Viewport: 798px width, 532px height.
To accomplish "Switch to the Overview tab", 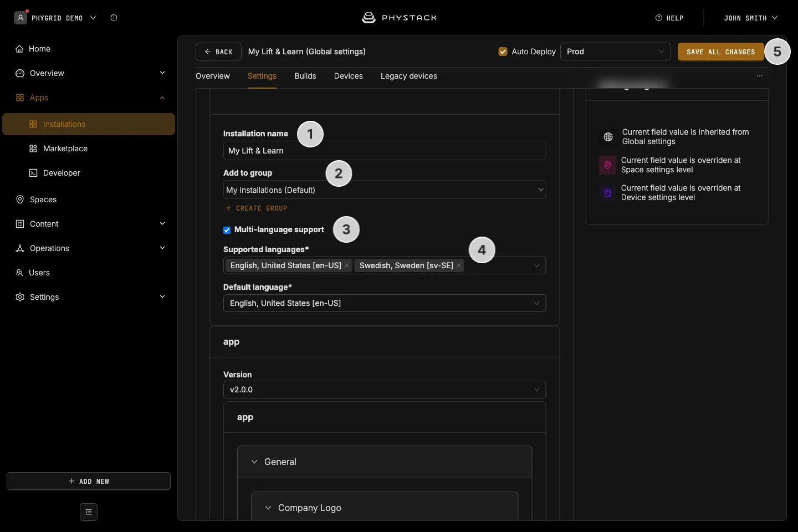I will point(213,76).
